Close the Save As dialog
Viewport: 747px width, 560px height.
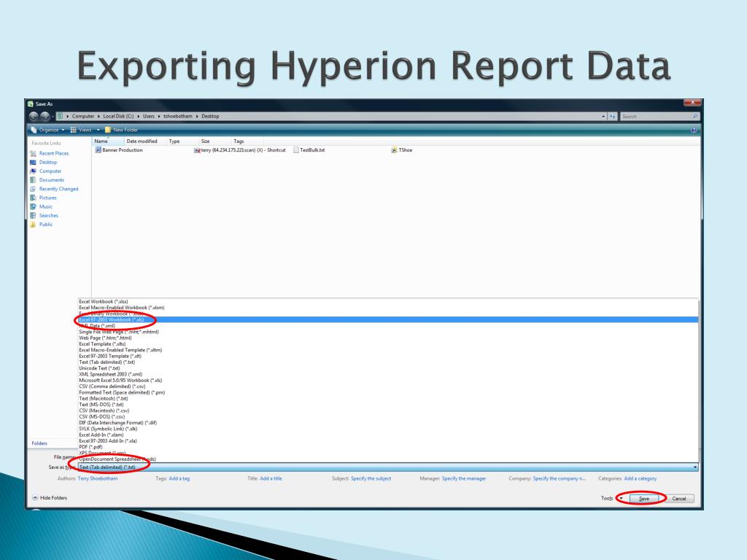point(692,102)
